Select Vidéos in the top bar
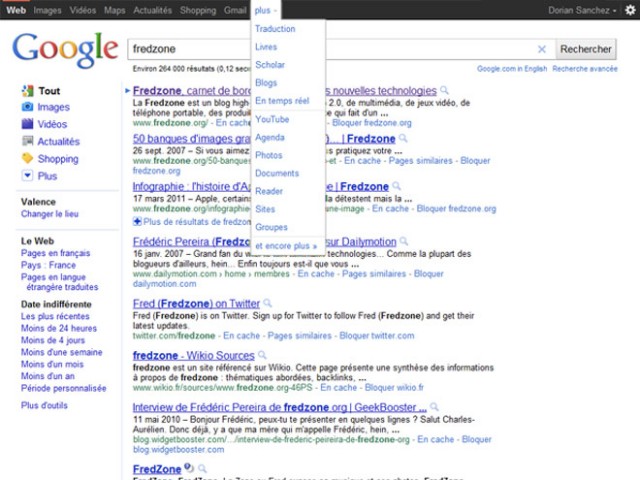Screen dimensions: 640x480 (83, 10)
